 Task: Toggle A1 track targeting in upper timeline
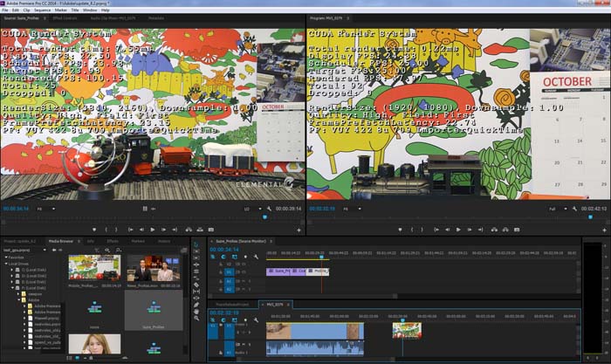229,281
